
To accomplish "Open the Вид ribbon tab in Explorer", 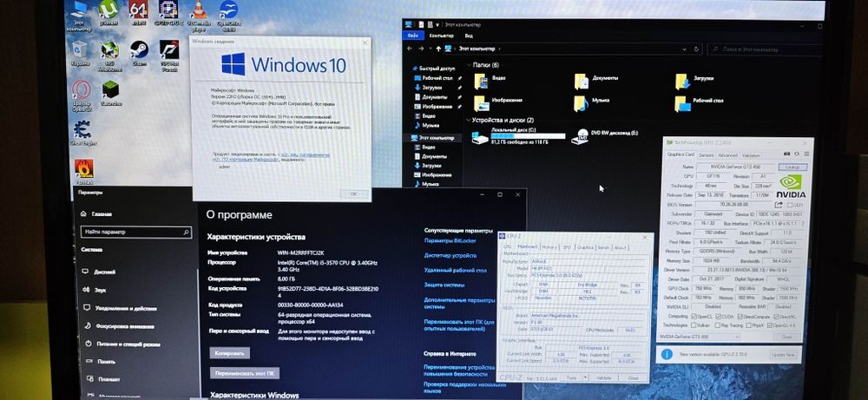I will click(x=469, y=36).
